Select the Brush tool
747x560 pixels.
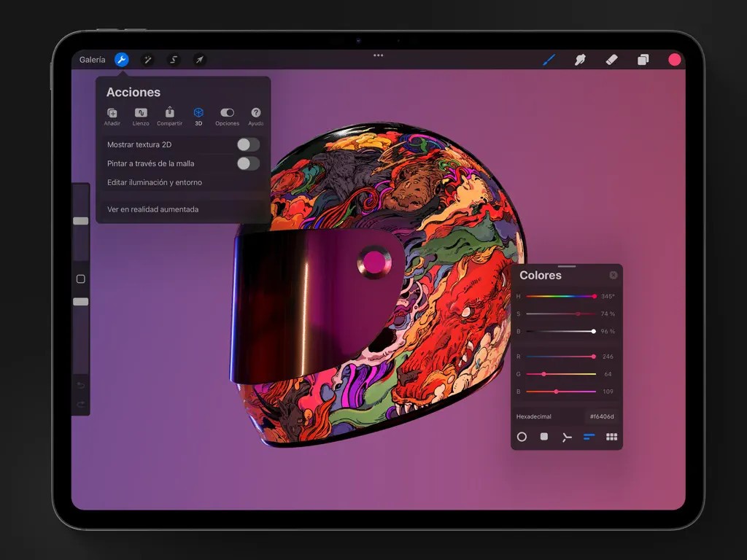pos(549,60)
